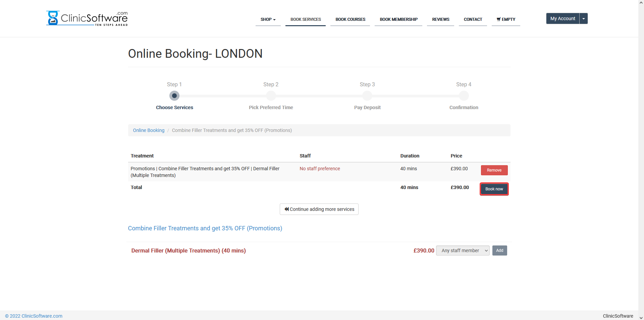Follow the Online Booking breadcrumb link
This screenshot has height=320, width=644.
click(149, 130)
